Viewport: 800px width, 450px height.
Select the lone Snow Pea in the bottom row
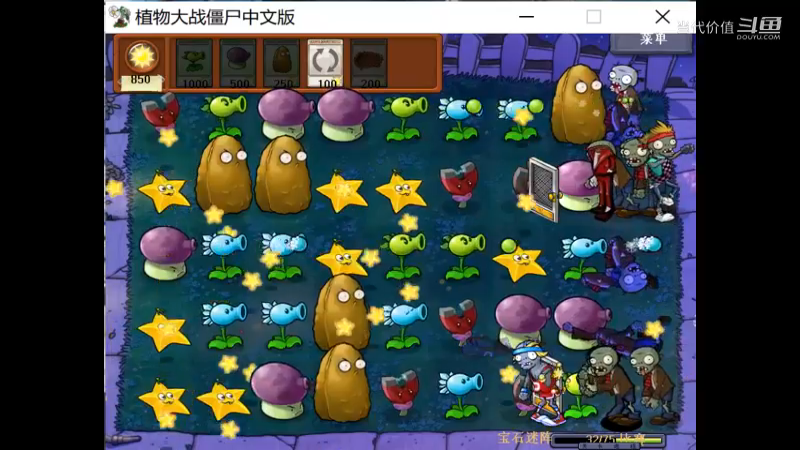pyautogui.click(x=461, y=394)
